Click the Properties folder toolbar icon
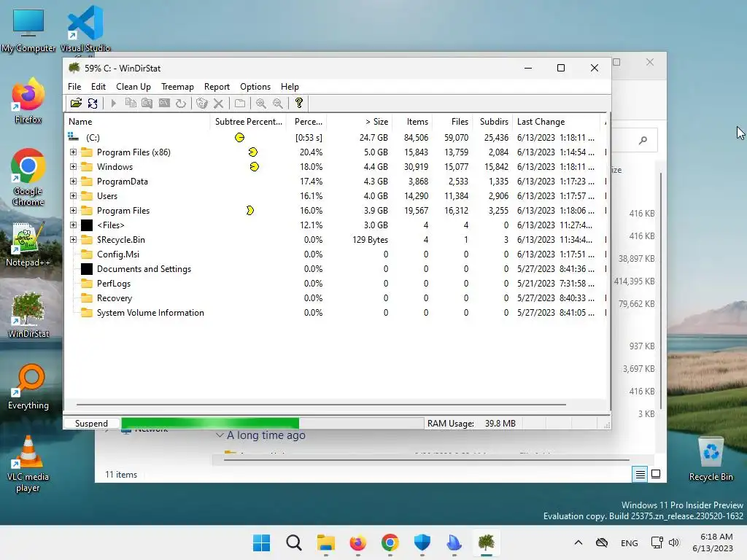Image resolution: width=747 pixels, height=560 pixels. click(x=240, y=103)
